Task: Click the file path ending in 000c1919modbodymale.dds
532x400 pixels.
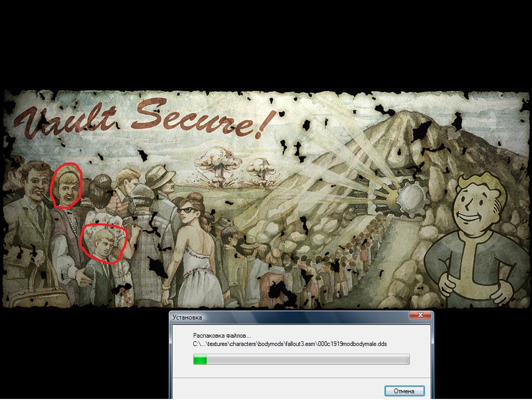Action: point(290,344)
